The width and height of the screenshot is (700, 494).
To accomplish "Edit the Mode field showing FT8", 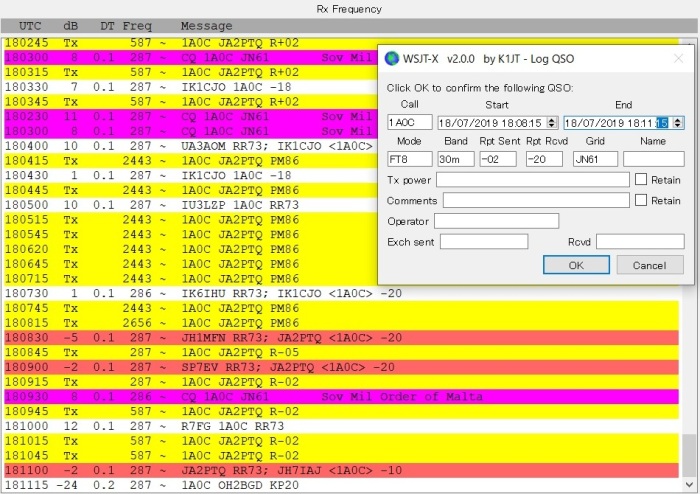I will (410, 159).
